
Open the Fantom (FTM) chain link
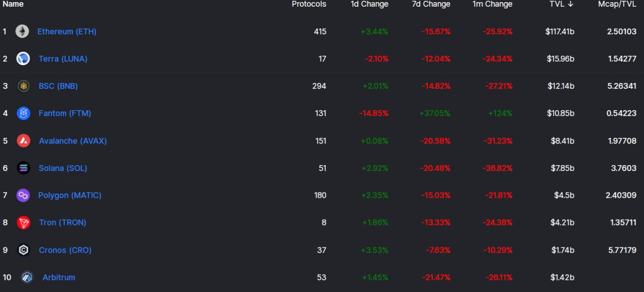65,113
